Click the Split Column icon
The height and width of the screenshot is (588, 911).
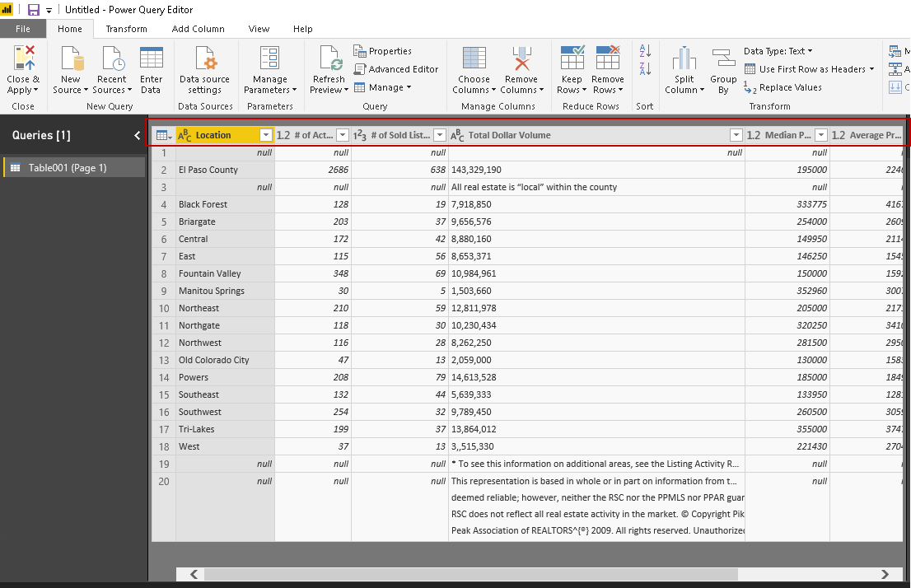click(x=684, y=60)
